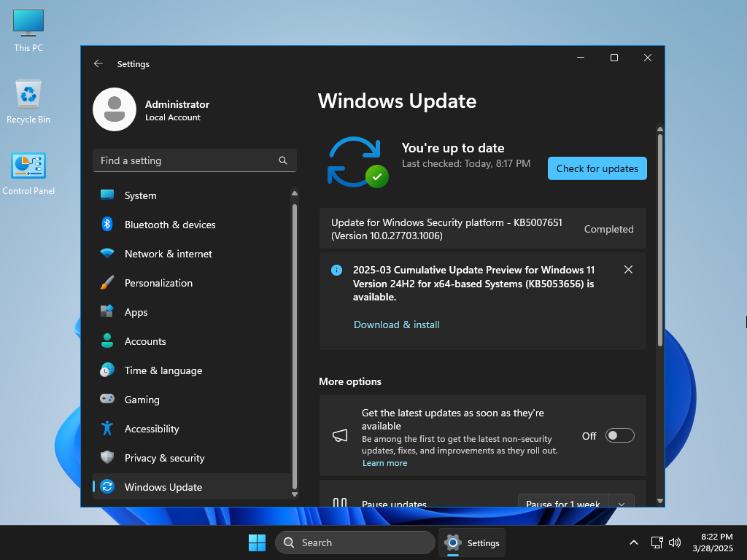
Task: Click the Privacy & security shield icon
Action: point(107,457)
